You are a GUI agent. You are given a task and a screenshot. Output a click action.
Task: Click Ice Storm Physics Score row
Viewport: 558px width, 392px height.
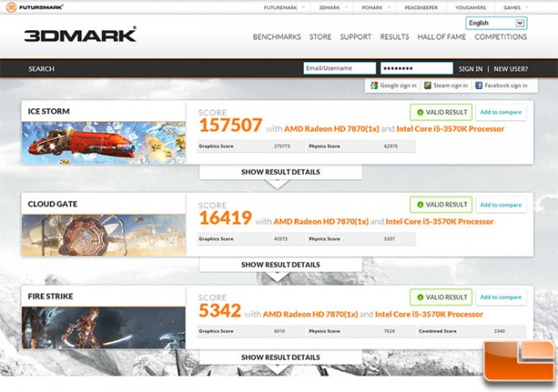click(x=361, y=146)
